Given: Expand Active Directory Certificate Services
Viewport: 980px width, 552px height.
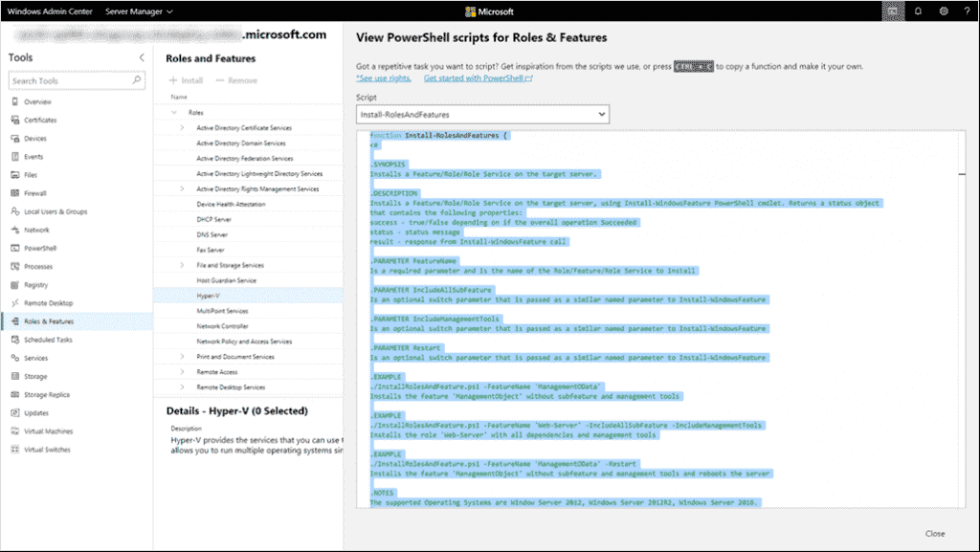Looking at the screenshot, I should pyautogui.click(x=182, y=127).
